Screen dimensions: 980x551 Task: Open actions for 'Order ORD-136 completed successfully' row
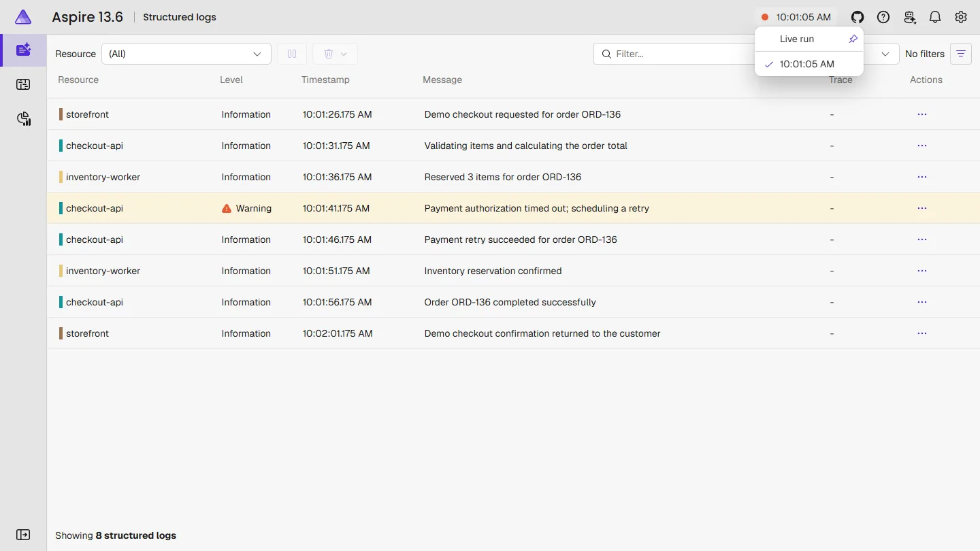[922, 302]
